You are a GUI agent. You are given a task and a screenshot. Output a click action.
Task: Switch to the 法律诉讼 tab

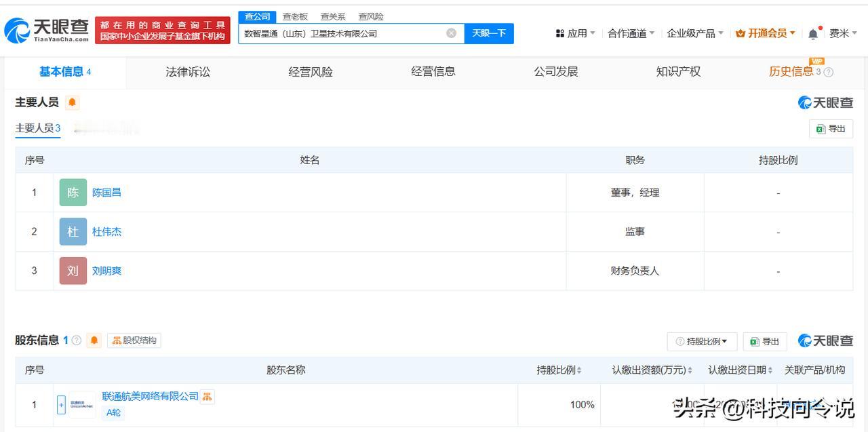tap(188, 72)
